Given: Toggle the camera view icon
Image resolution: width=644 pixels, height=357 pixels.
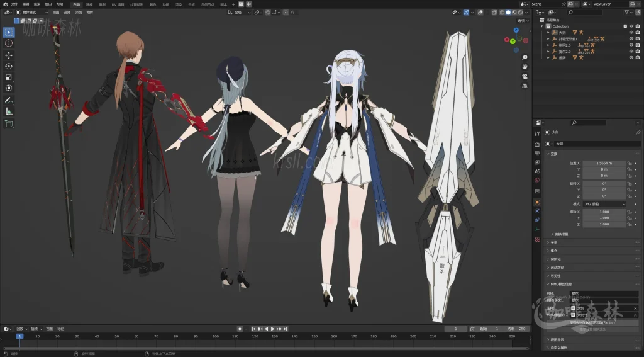Looking at the screenshot, I should coord(525,77).
